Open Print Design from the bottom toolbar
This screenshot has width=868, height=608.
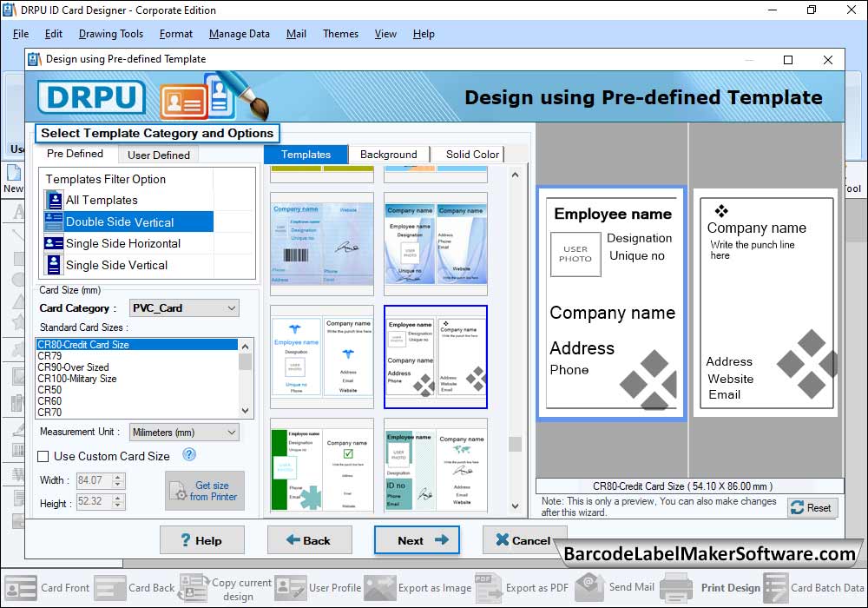pos(676,588)
